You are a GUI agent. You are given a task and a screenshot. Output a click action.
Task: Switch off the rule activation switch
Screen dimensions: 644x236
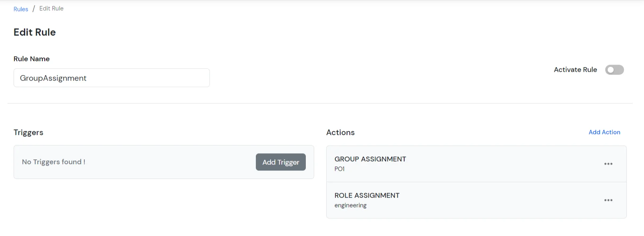tap(614, 69)
